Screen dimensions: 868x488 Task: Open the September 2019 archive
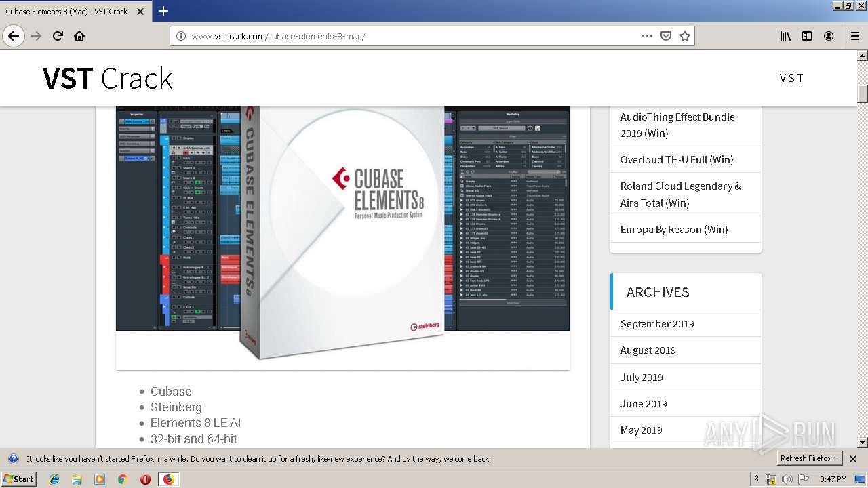pyautogui.click(x=657, y=323)
